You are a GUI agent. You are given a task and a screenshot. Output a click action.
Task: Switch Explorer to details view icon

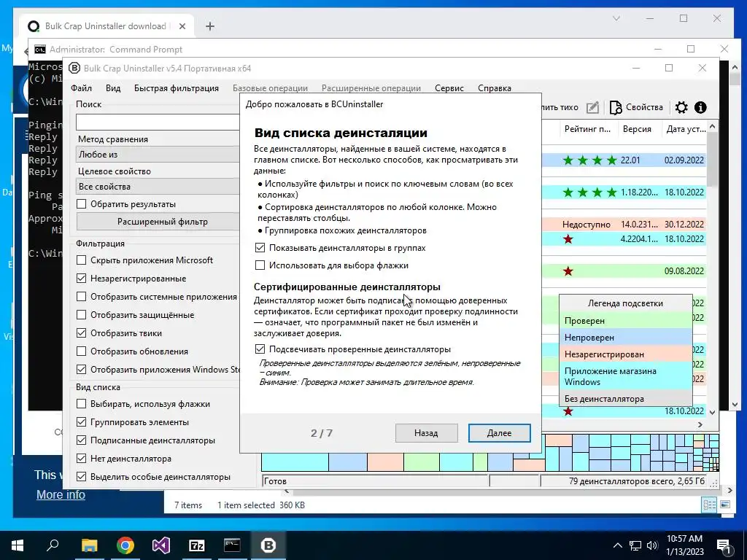(709, 505)
